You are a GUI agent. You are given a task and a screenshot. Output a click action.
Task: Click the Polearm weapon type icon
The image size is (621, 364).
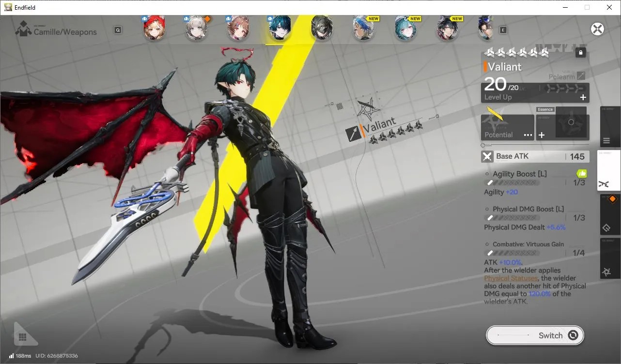click(581, 76)
